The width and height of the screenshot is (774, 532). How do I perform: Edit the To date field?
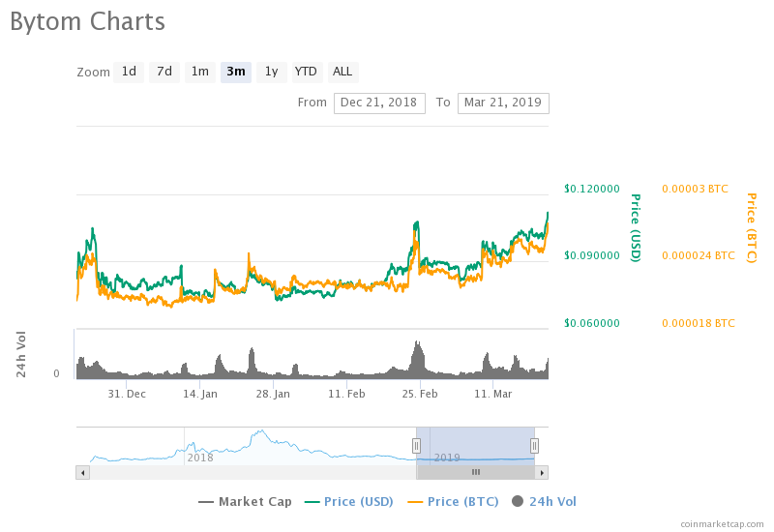503,103
